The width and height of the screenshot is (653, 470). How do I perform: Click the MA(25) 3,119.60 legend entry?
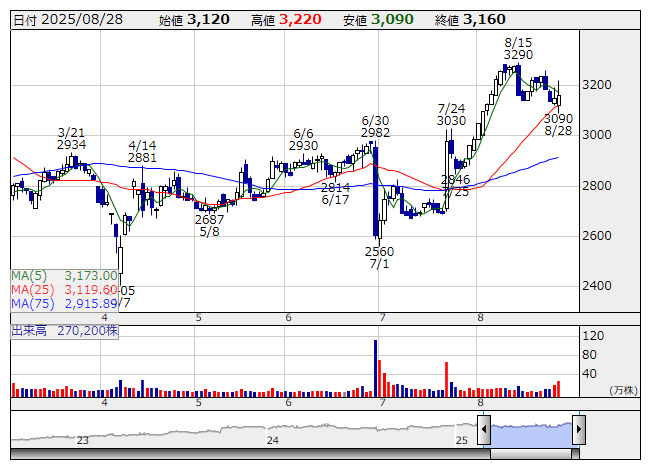coord(64,290)
